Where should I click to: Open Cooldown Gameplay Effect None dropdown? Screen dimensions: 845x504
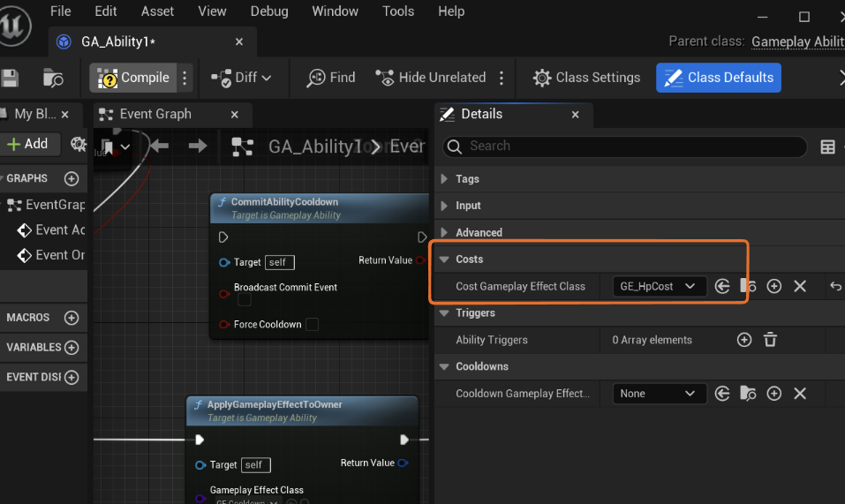coord(659,394)
